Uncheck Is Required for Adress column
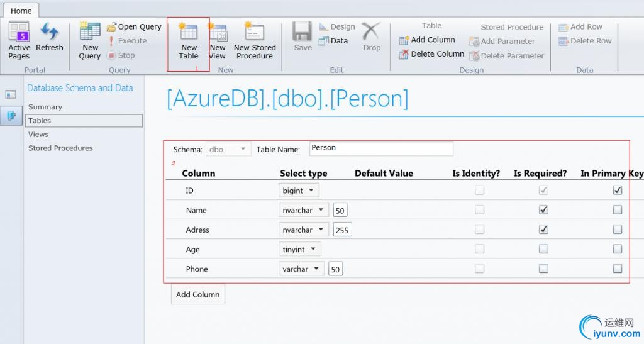Screen dimensions: 644x344 543,230
